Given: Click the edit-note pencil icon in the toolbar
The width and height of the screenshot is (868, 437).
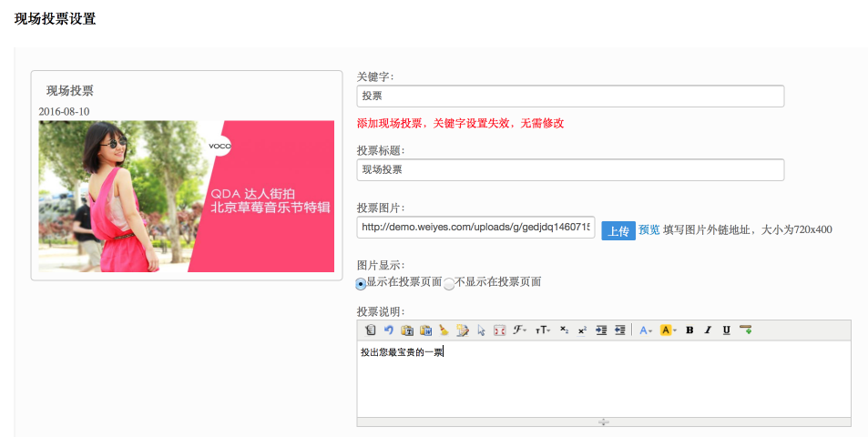Looking at the screenshot, I should click(x=463, y=330).
